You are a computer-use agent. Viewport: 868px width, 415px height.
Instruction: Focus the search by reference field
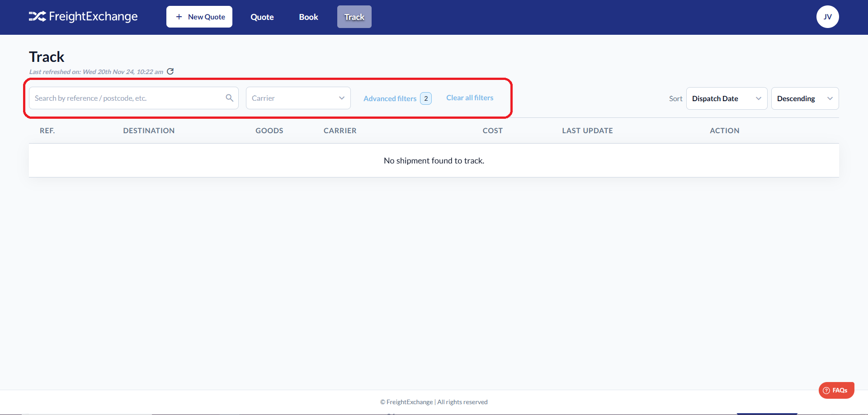(x=134, y=98)
